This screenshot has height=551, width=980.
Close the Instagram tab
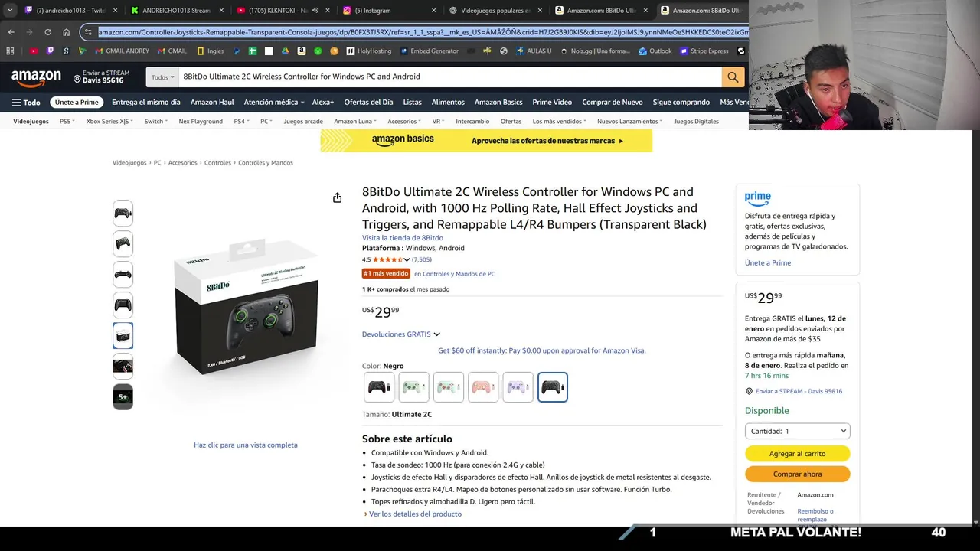(433, 11)
